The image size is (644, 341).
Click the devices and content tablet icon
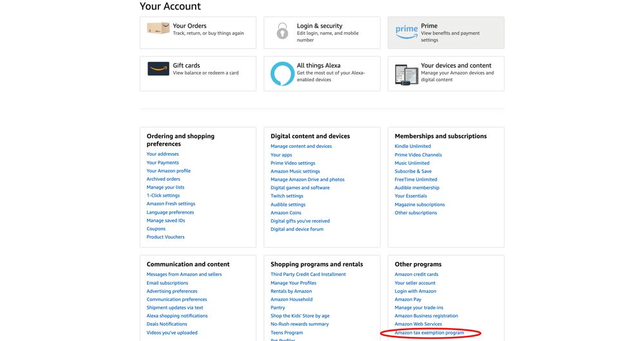coord(406,75)
